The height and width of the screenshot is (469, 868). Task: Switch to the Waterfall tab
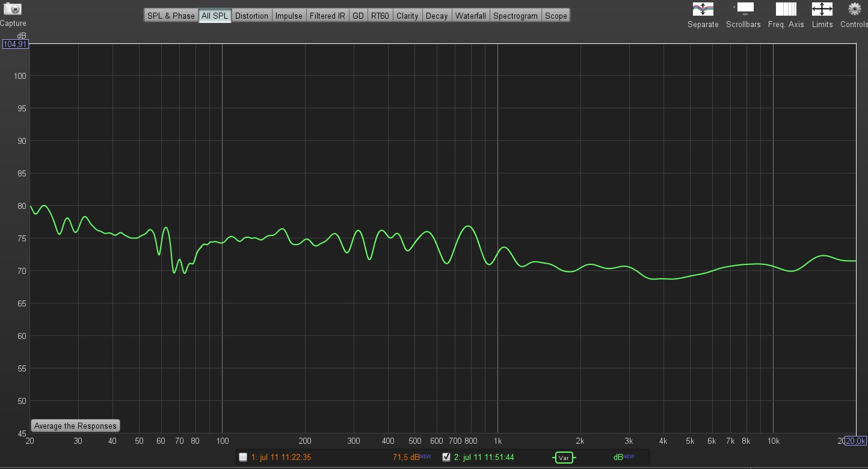point(470,16)
